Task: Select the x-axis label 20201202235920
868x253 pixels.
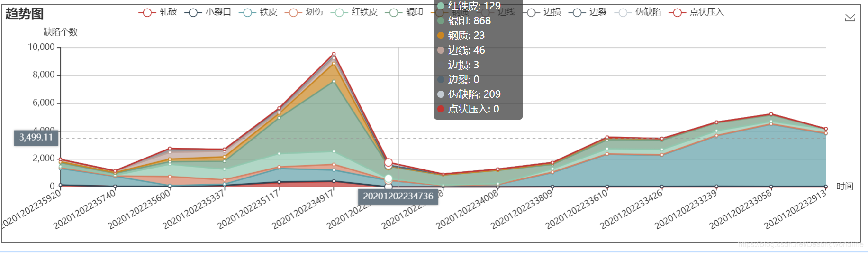Action: tap(31, 209)
